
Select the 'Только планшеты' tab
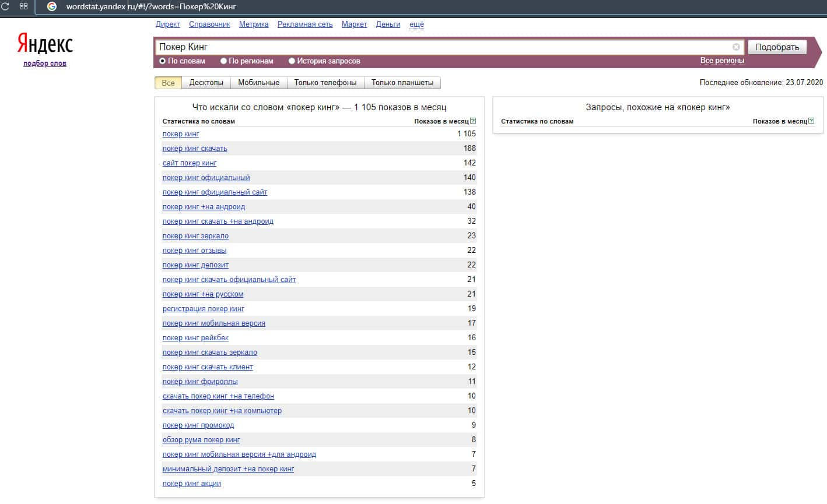pos(402,83)
